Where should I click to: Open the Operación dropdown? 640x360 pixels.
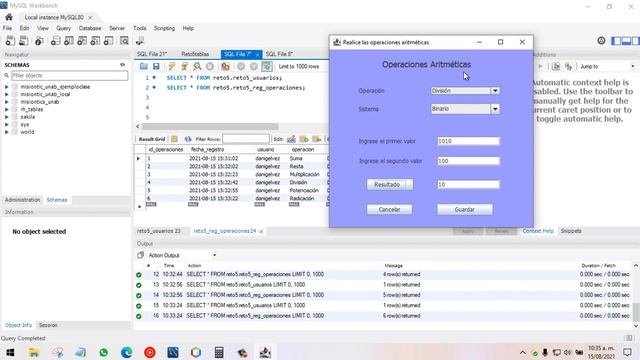click(495, 91)
